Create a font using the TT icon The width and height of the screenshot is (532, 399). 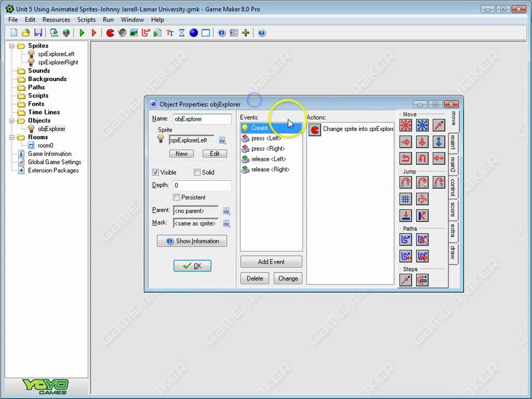point(170,33)
